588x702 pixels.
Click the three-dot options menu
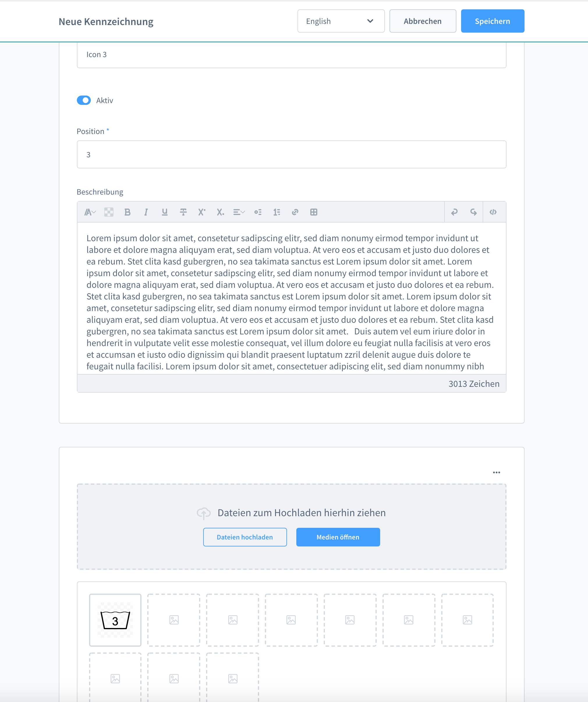[x=496, y=473]
